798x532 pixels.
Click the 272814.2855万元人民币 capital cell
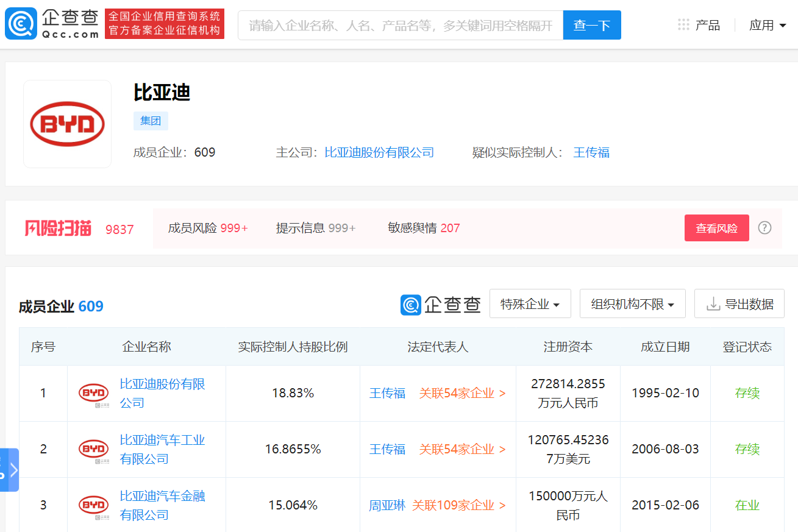(568, 393)
